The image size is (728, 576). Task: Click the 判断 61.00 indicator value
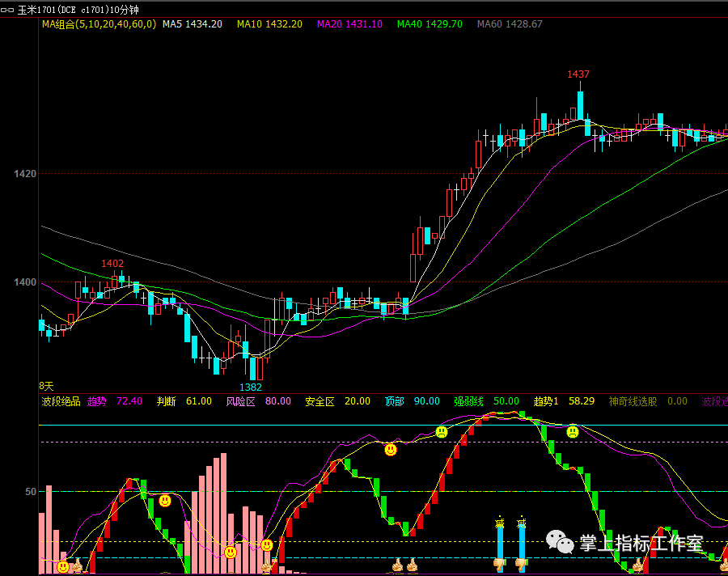click(x=184, y=401)
